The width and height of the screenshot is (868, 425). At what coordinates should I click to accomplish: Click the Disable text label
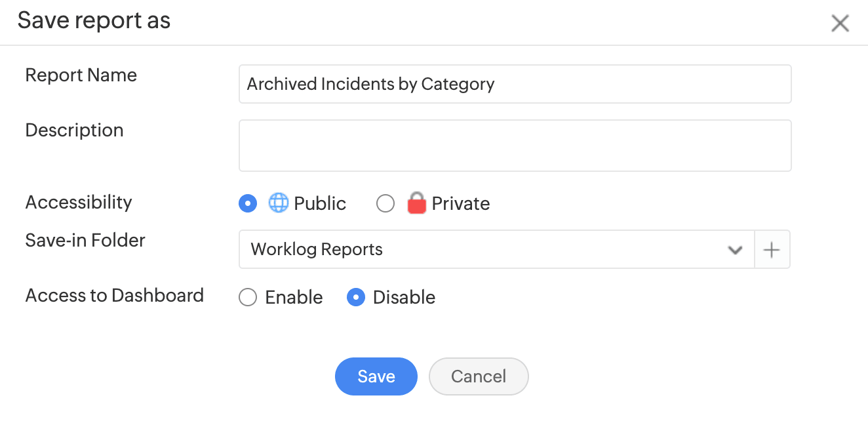pyautogui.click(x=404, y=298)
